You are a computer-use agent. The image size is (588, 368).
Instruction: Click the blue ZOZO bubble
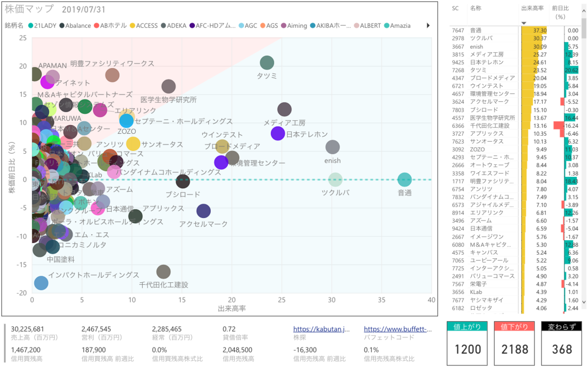pyautogui.click(x=126, y=121)
